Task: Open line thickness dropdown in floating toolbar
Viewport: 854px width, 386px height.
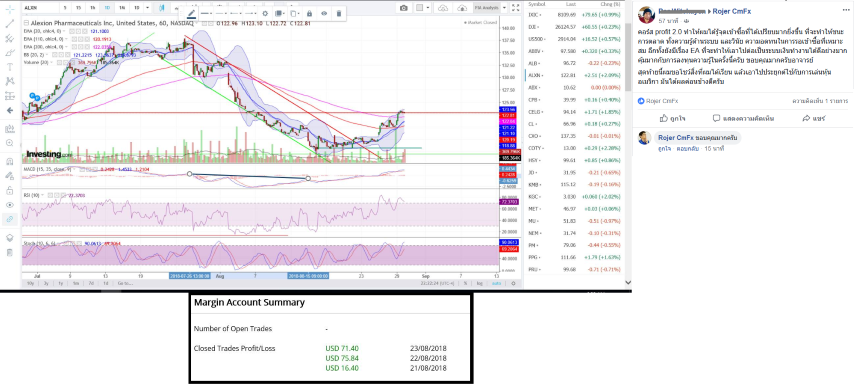Action: click(207, 13)
